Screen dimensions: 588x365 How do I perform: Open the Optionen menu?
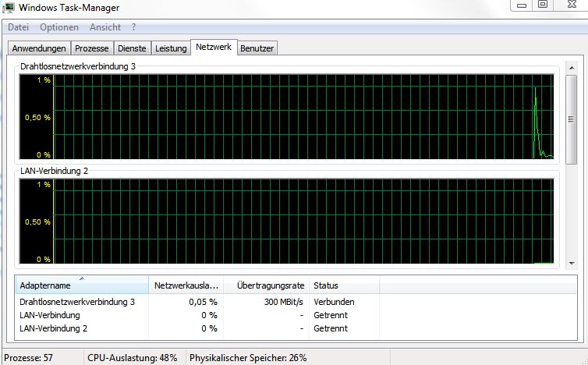[x=59, y=27]
